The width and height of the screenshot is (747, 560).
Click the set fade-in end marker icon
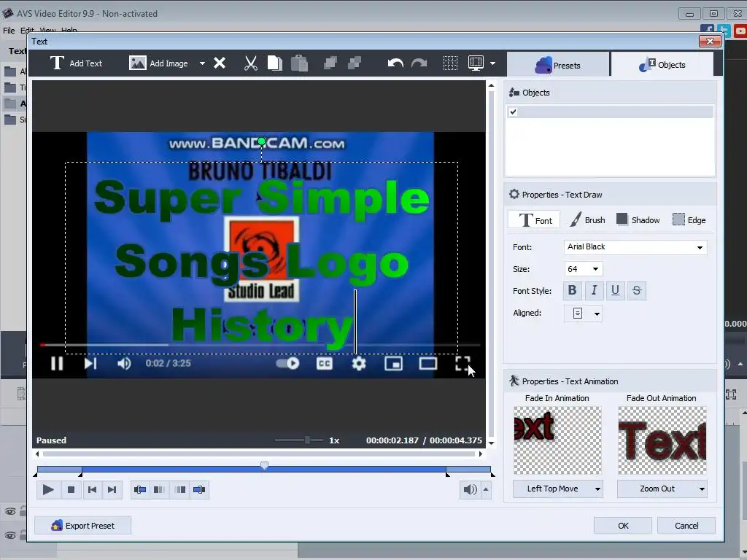coord(159,489)
